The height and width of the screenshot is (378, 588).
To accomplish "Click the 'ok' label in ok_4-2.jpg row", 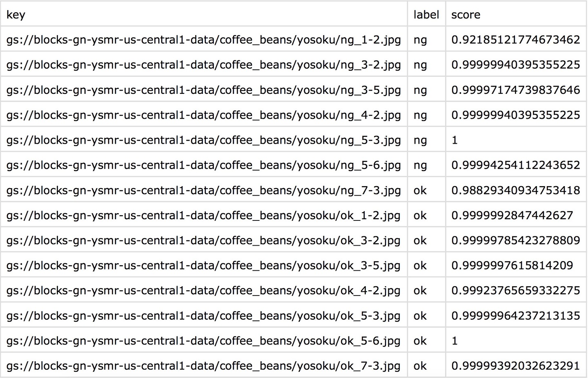I will pos(420,291).
